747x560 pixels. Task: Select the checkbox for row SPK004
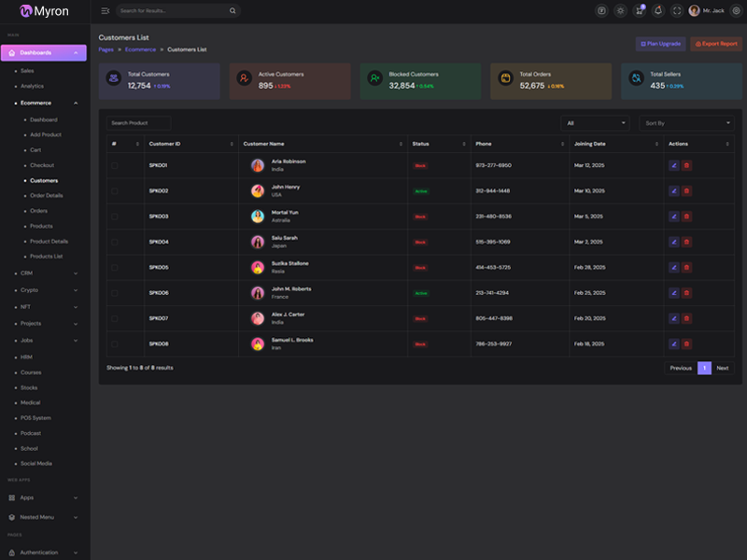point(115,242)
